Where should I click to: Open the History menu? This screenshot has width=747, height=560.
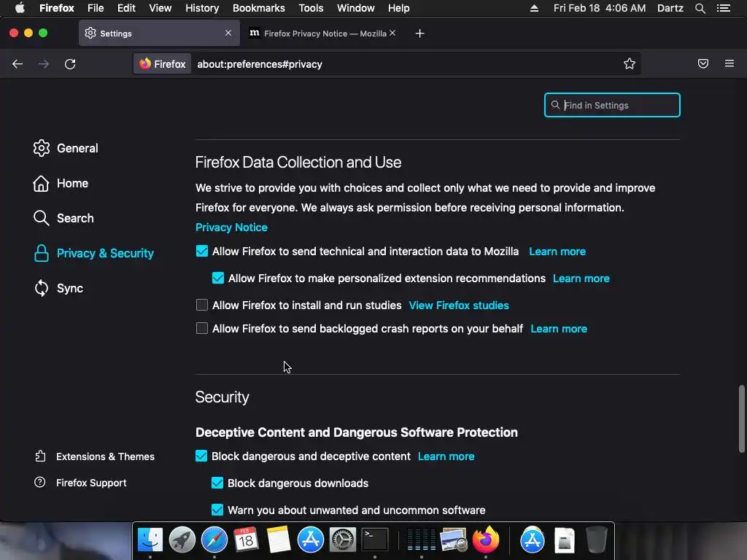(x=202, y=8)
